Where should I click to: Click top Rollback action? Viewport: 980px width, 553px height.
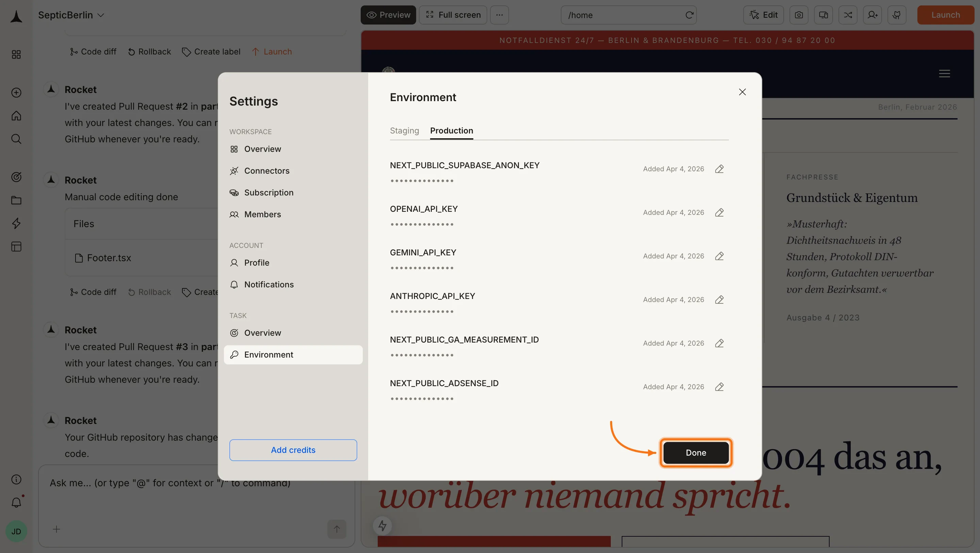[x=149, y=51]
